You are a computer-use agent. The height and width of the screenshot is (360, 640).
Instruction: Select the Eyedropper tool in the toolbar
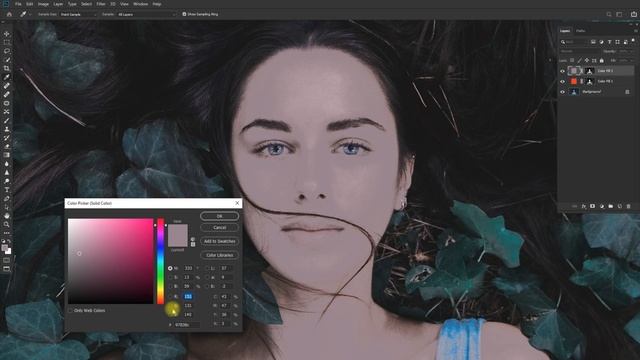7,77
